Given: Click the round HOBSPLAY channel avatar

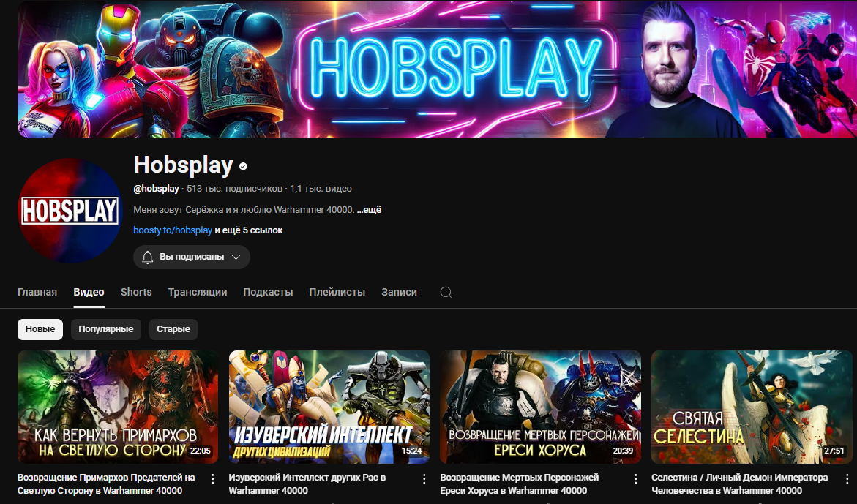Looking at the screenshot, I should 70,211.
